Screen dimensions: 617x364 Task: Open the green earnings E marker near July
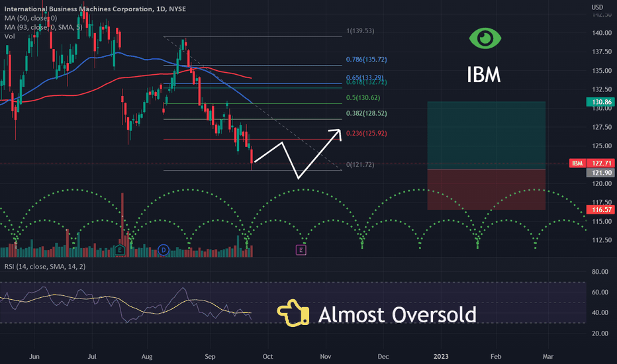tap(120, 250)
